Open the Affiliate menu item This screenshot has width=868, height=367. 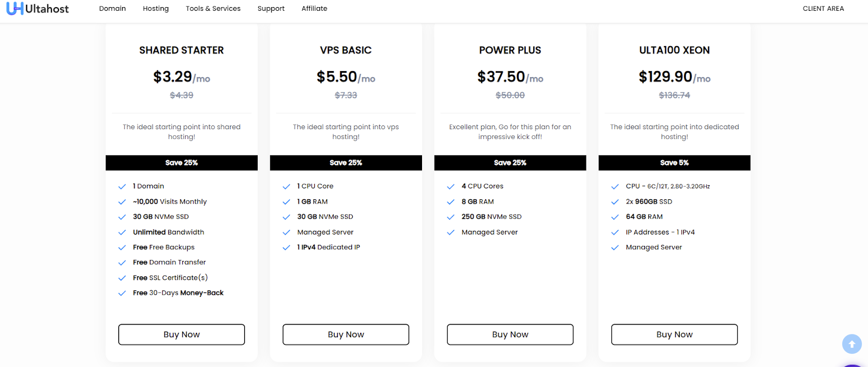click(x=314, y=9)
